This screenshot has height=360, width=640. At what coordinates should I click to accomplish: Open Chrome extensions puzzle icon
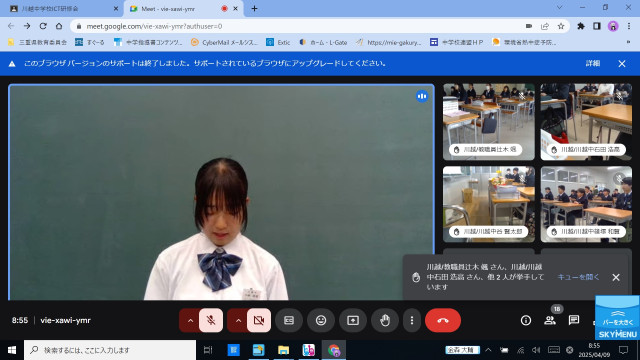(581, 26)
